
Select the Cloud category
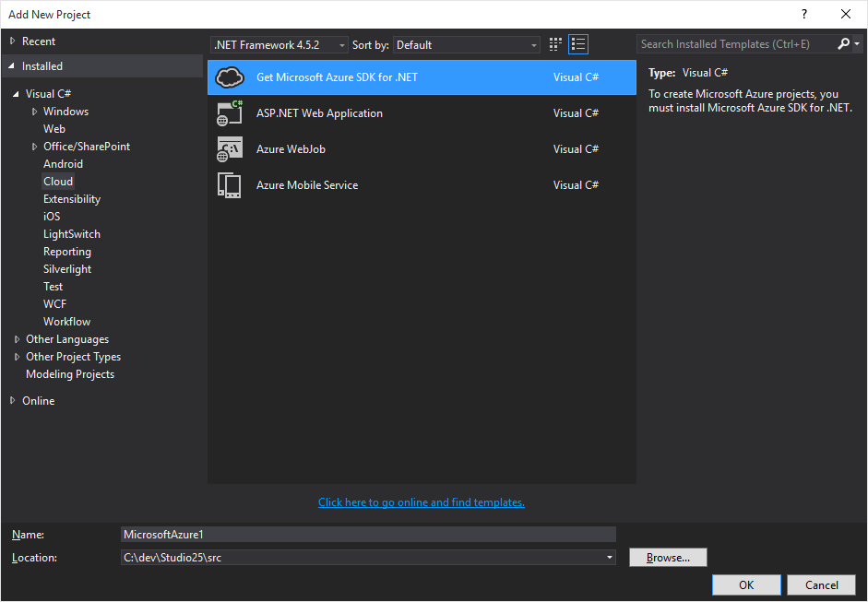(58, 182)
